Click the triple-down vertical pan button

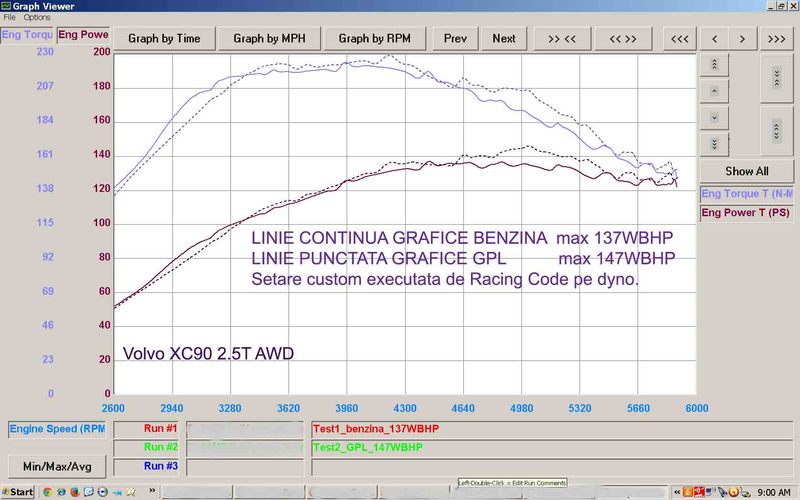[714, 144]
